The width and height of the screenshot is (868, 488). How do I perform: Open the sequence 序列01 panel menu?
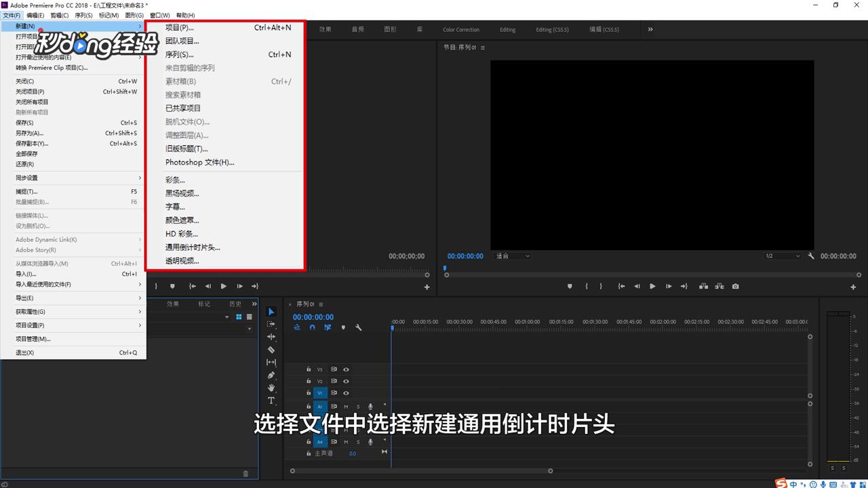[321, 304]
